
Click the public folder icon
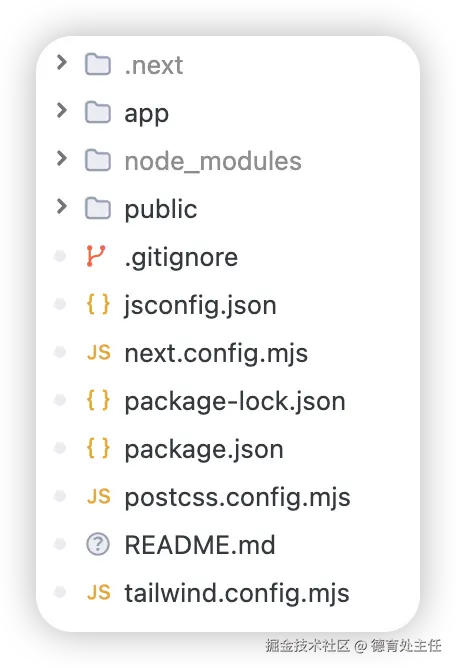click(98, 209)
